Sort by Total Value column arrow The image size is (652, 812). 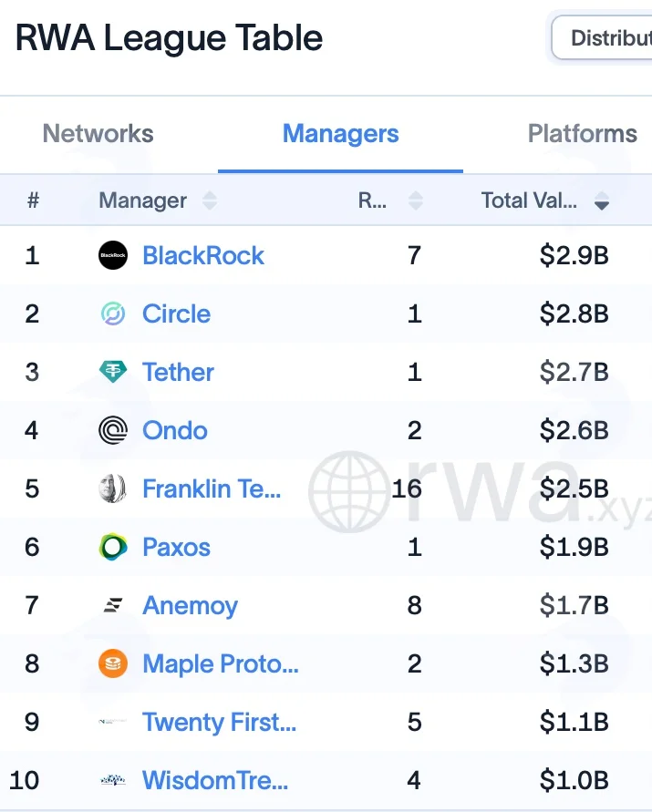[602, 200]
